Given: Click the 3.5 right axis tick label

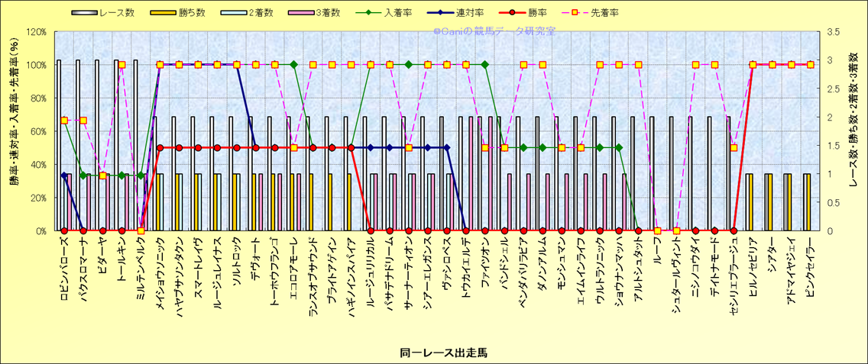Looking at the screenshot, I should [x=833, y=32].
